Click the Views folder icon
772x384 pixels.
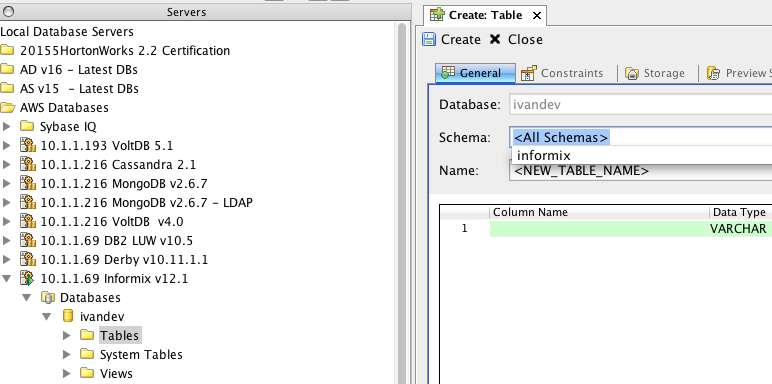87,373
